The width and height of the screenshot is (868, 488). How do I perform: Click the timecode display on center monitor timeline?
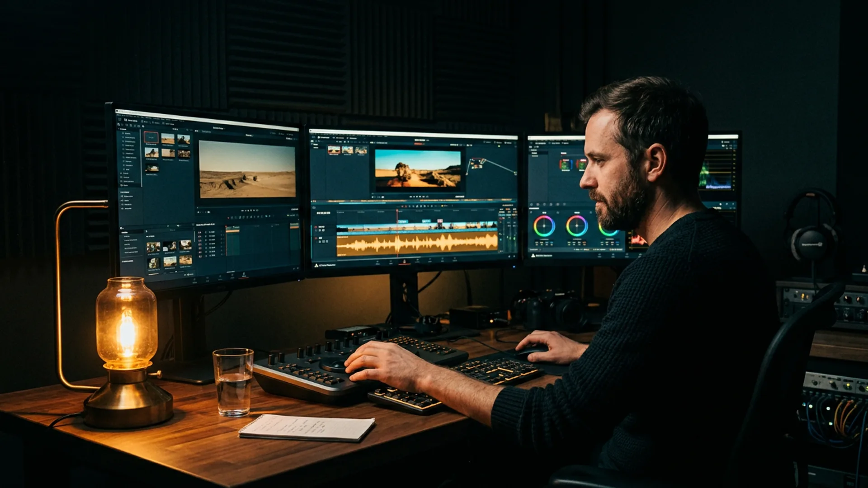(324, 213)
